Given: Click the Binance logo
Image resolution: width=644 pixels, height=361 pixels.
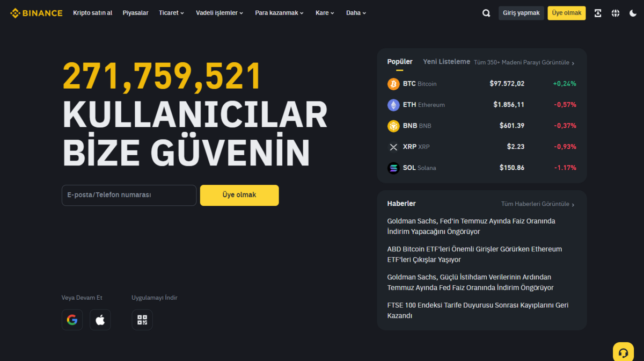Looking at the screenshot, I should pos(36,13).
